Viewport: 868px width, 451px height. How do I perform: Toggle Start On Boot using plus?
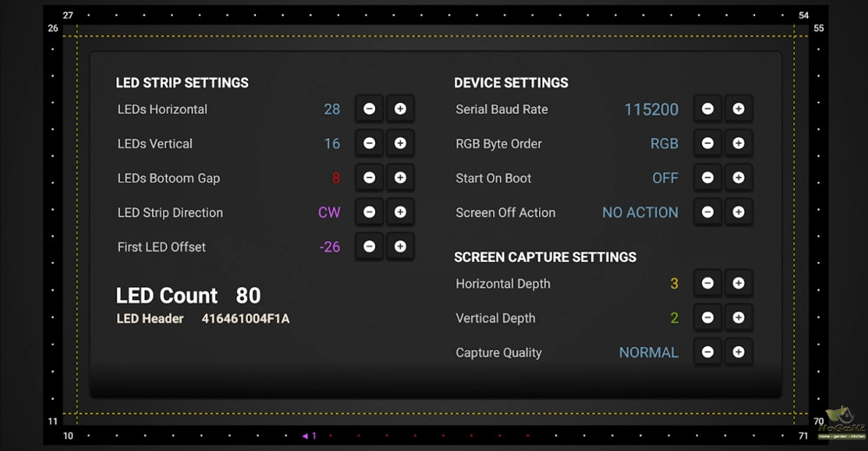738,178
